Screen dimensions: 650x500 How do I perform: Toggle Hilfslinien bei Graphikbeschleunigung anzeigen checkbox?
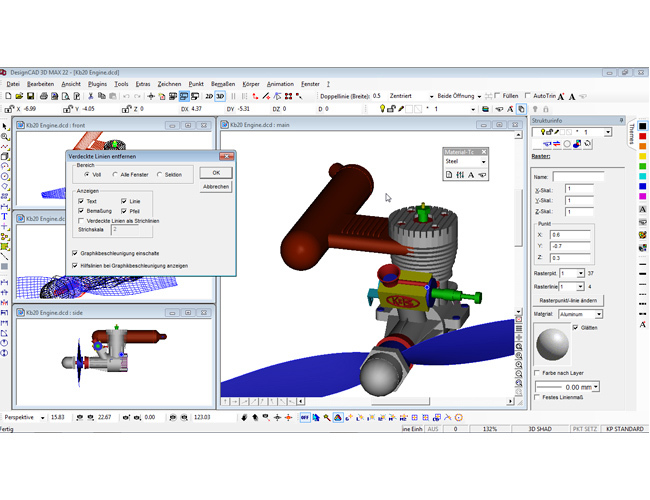(x=75, y=265)
